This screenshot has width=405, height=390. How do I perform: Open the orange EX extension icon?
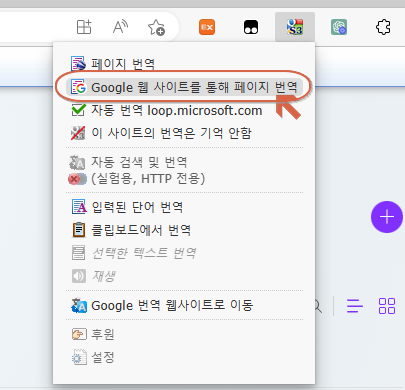coord(207,27)
